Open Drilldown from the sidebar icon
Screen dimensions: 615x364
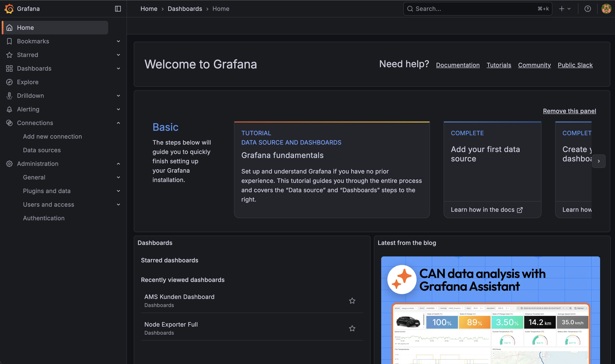[9, 95]
